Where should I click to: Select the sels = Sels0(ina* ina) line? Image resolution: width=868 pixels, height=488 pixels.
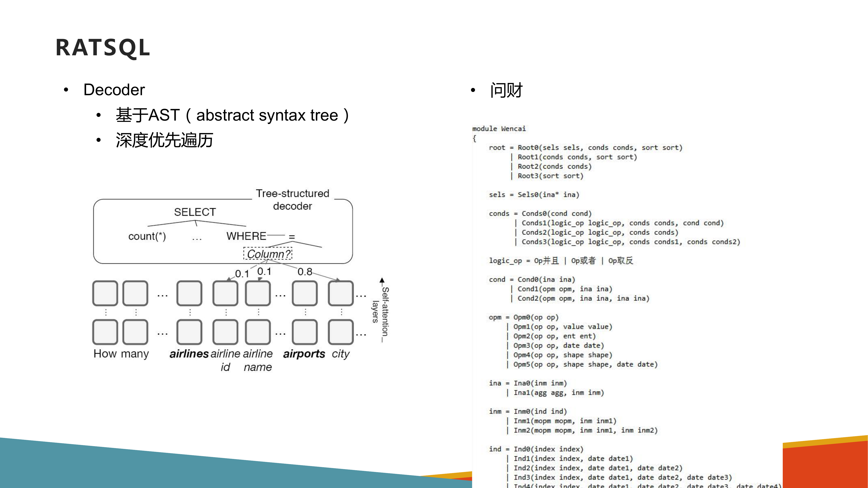[x=534, y=195]
